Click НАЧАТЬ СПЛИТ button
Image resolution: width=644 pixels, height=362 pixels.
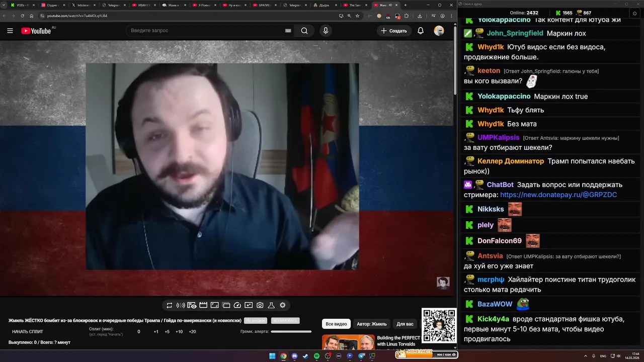point(28,332)
